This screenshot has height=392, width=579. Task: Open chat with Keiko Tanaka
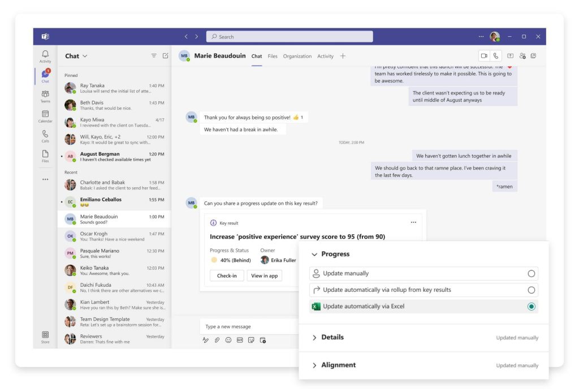[114, 270]
